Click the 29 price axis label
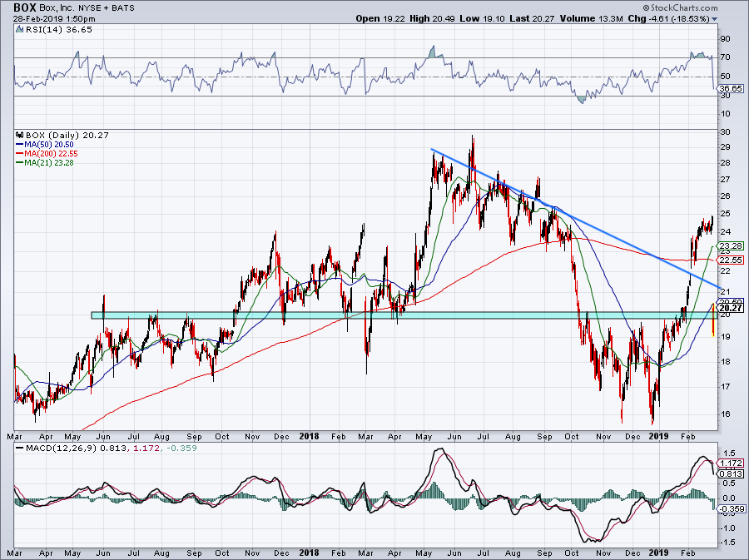Image resolution: width=749 pixels, height=560 pixels. 725,147
